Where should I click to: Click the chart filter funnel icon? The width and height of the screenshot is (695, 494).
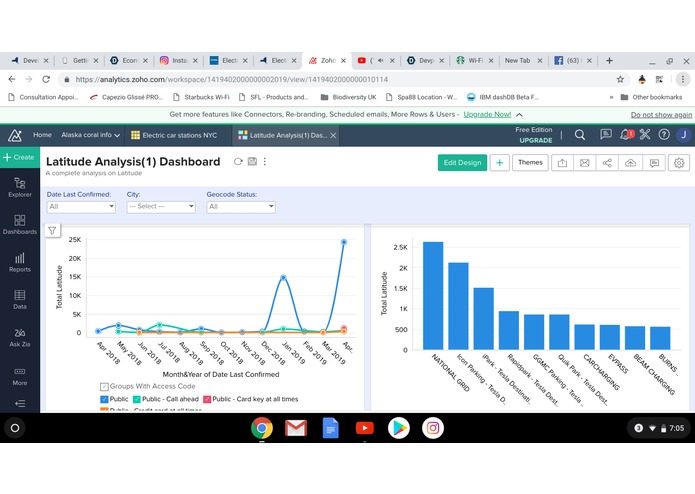52,230
